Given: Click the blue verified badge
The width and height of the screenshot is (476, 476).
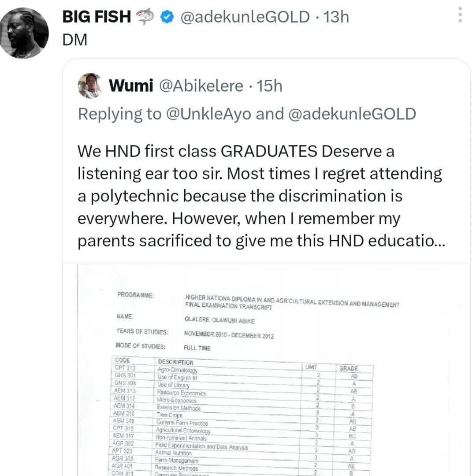Looking at the screenshot, I should tap(165, 17).
